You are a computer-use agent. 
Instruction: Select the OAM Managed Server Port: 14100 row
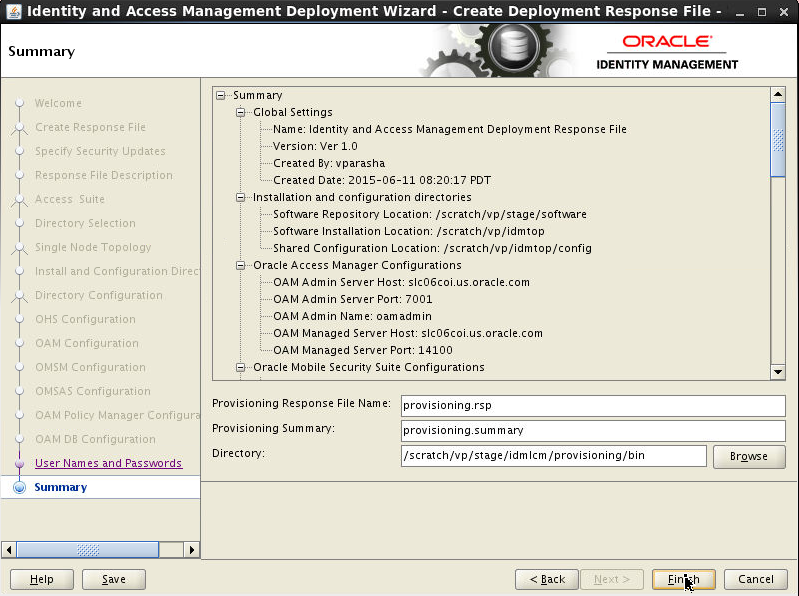pos(363,350)
